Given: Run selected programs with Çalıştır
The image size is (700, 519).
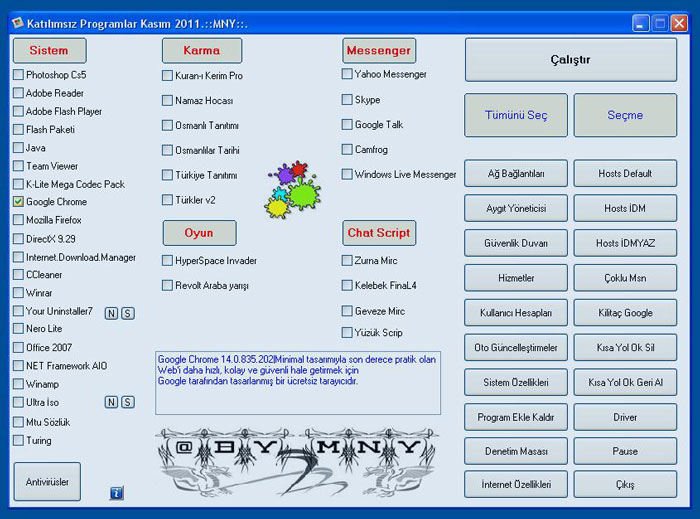Looking at the screenshot, I should [571, 60].
